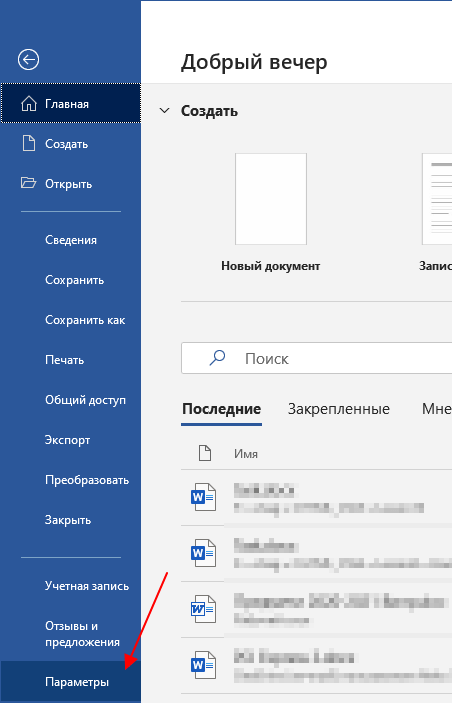The width and height of the screenshot is (452, 703).
Task: Click the back arrow circle icon
Action: (28, 60)
